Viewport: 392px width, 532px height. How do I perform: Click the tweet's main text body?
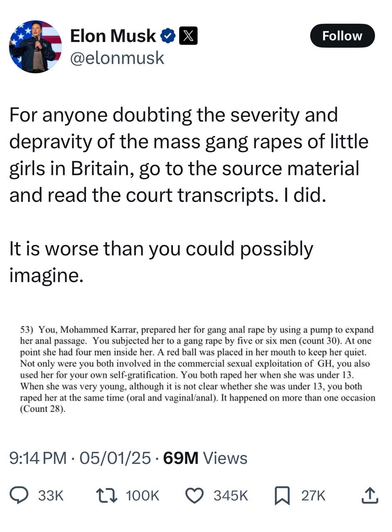pyautogui.click(x=189, y=195)
